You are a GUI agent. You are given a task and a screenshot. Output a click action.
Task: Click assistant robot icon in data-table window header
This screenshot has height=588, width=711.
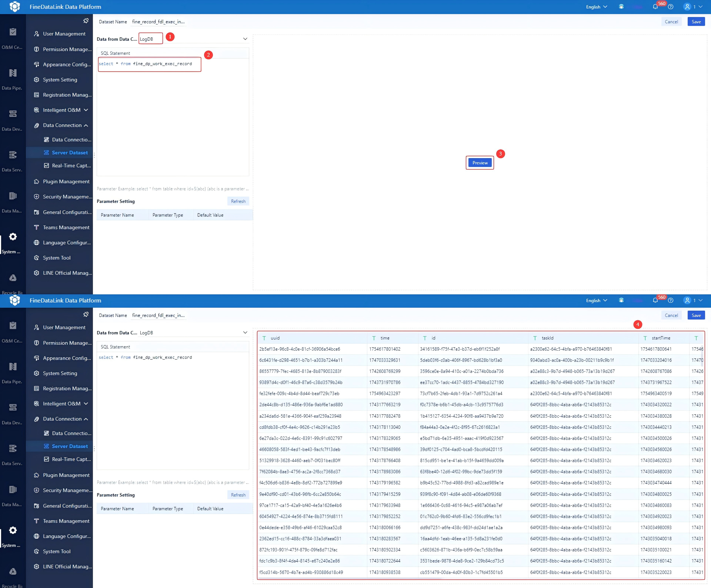pos(621,300)
